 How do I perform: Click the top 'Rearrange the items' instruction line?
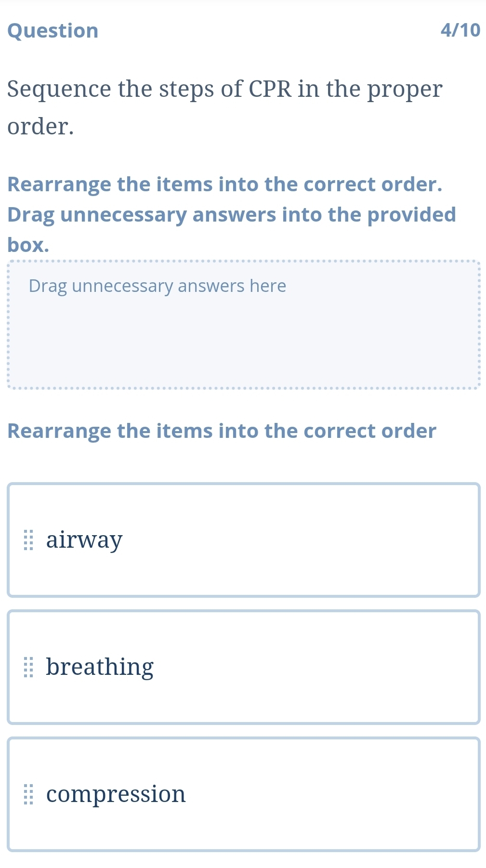coord(224,184)
